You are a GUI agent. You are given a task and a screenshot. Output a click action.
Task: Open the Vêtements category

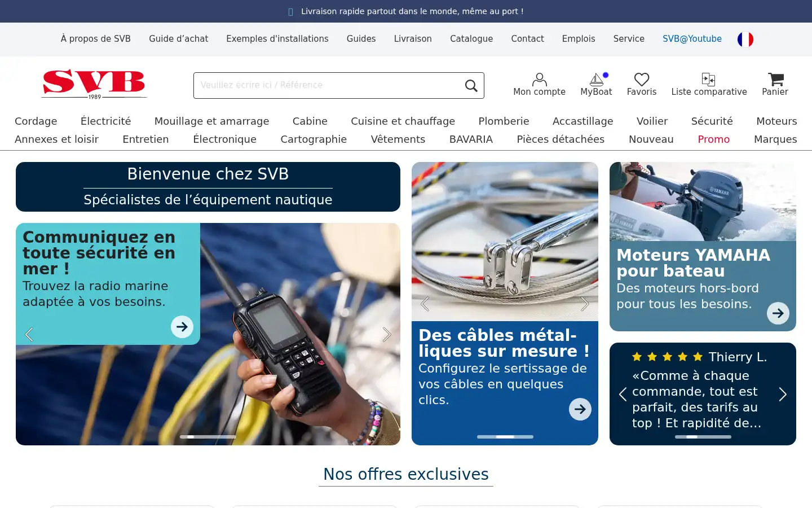coord(398,139)
